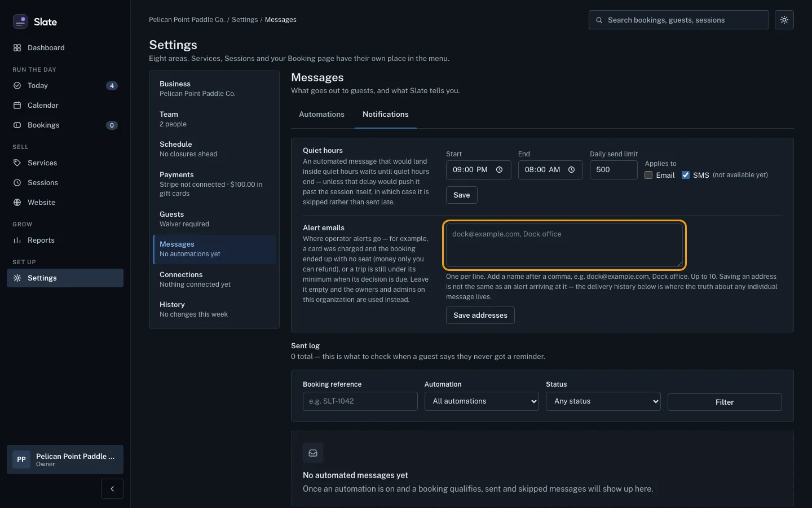Select Messages in settings list

tap(214, 249)
